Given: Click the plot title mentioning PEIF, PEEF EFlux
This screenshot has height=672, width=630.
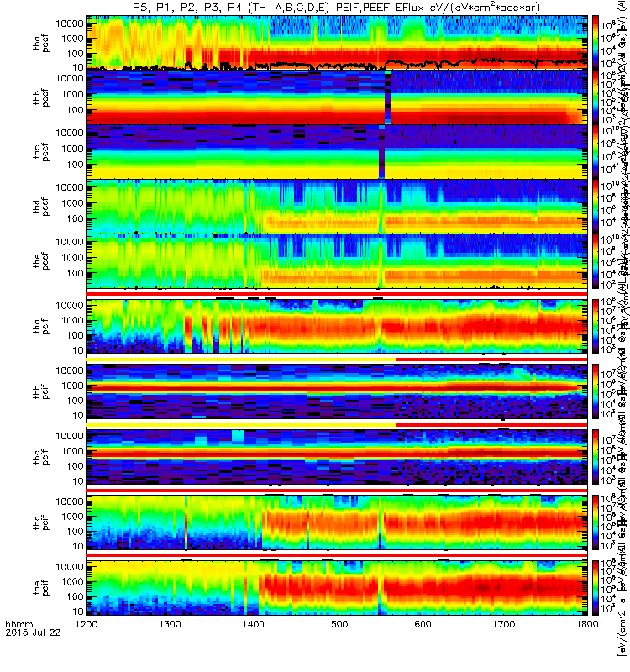Looking at the screenshot, I should pos(336,8).
